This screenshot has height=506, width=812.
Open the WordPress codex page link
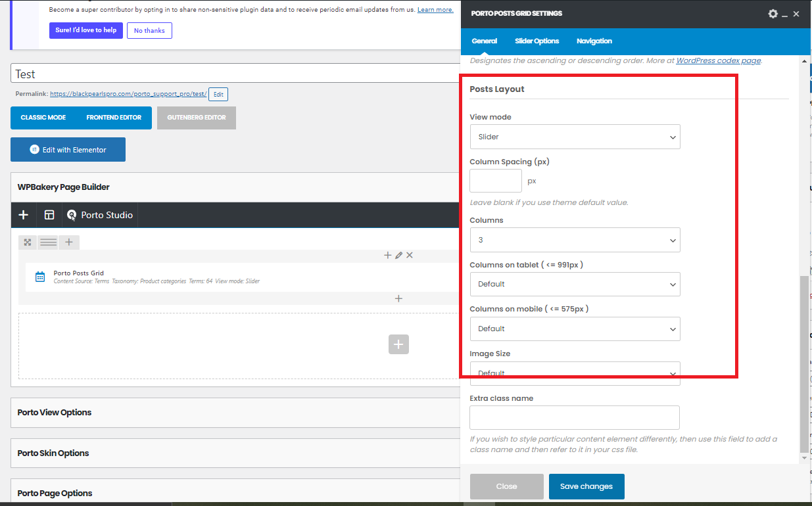(719, 60)
